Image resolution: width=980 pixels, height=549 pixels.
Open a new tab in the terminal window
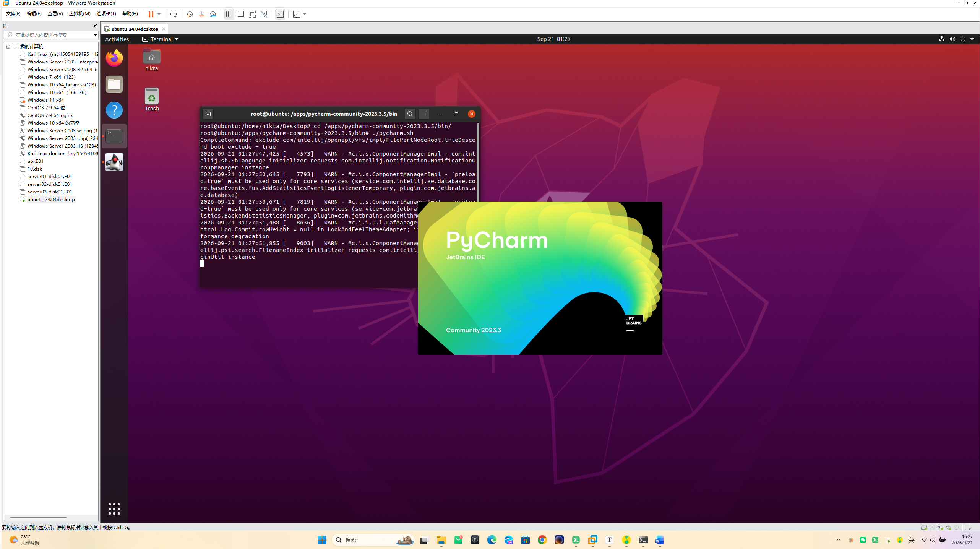click(208, 114)
